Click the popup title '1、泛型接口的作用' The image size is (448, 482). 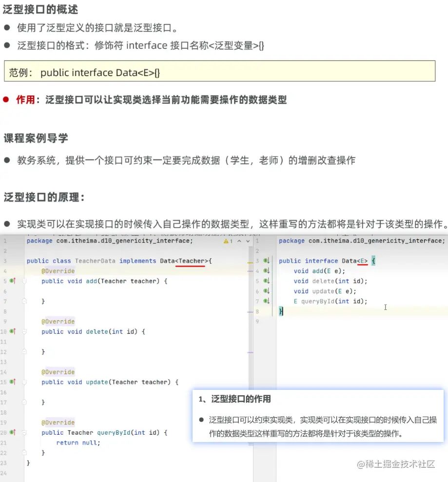click(x=234, y=399)
